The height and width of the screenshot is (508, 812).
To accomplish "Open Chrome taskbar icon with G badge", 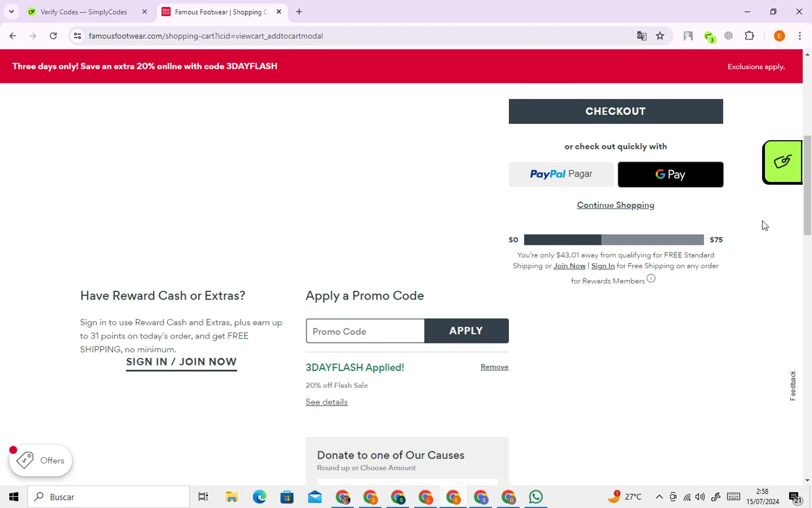I will pyautogui.click(x=508, y=497).
